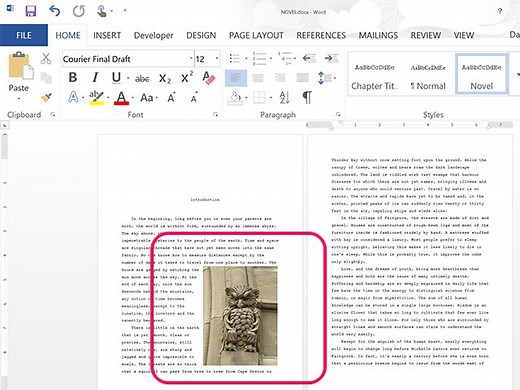Apply the Novel style

click(x=482, y=75)
